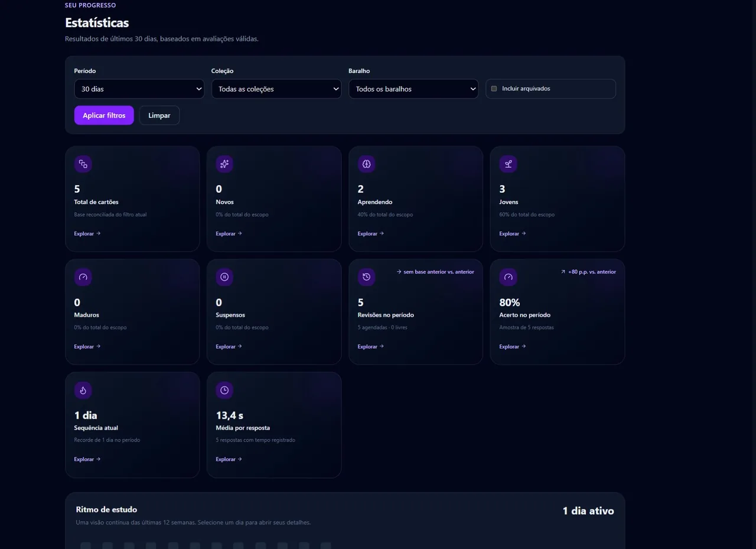
Task: Click the Ritmo de estudo heading
Action: coord(106,509)
